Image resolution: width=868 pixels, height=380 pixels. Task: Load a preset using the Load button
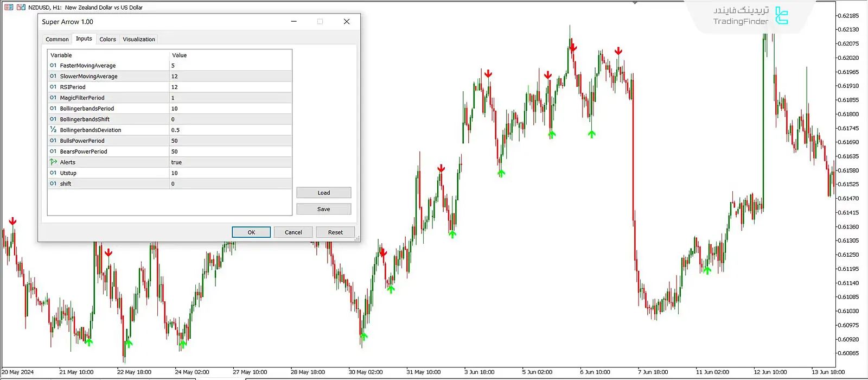(x=324, y=193)
